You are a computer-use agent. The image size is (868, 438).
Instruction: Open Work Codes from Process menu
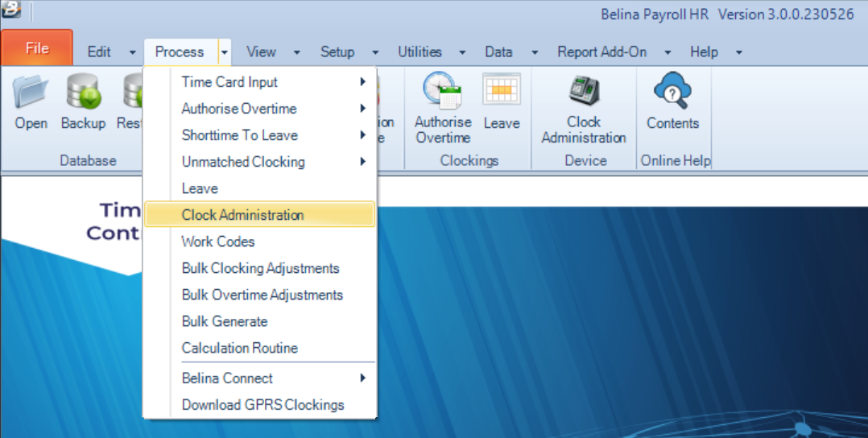(259, 242)
